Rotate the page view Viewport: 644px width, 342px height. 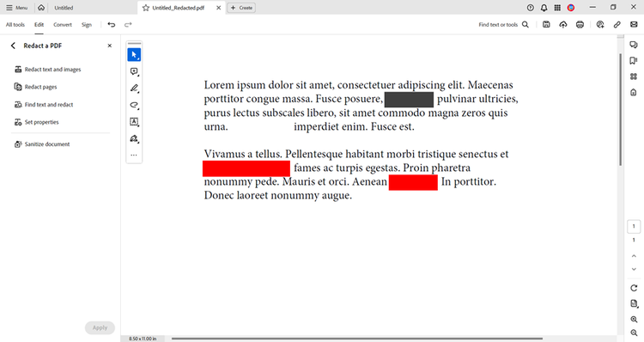point(634,288)
